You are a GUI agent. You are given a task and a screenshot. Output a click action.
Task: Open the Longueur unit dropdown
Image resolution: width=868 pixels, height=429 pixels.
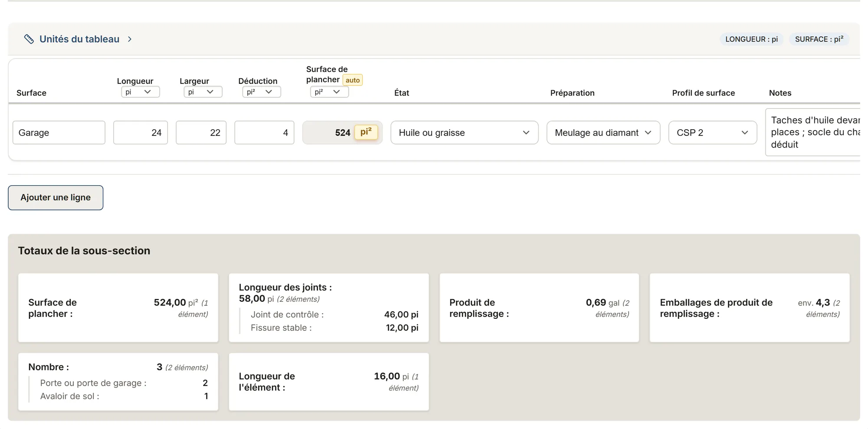(140, 92)
